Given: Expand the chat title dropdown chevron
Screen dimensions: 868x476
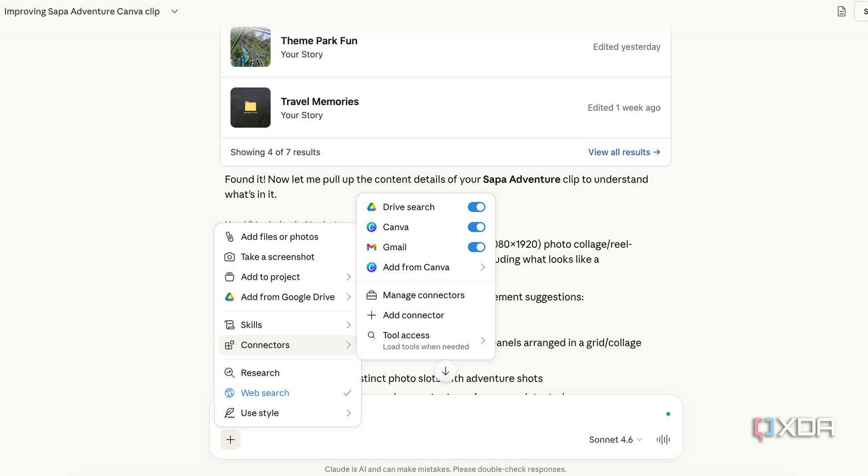Looking at the screenshot, I should coord(175,12).
